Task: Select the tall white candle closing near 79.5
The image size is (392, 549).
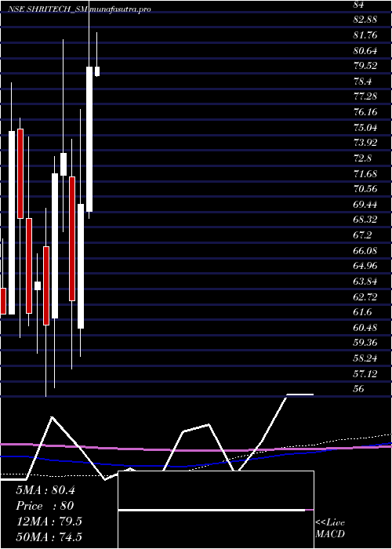Action: coord(89,139)
